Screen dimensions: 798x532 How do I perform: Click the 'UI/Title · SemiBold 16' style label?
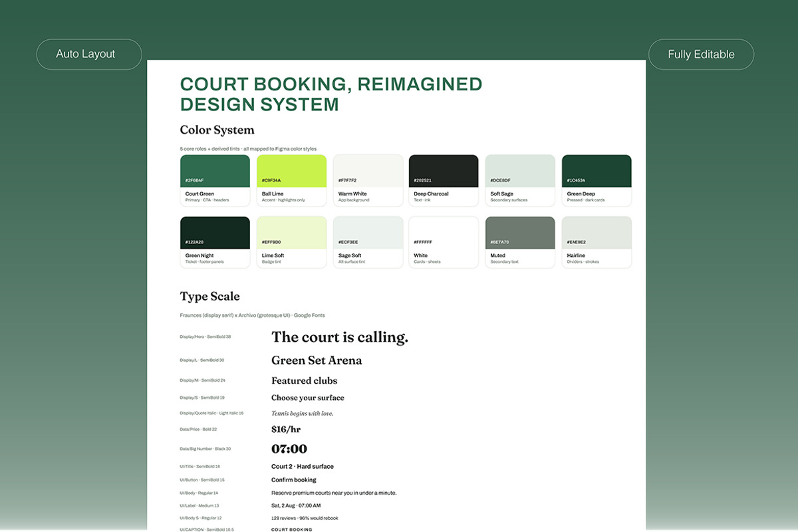coord(199,466)
